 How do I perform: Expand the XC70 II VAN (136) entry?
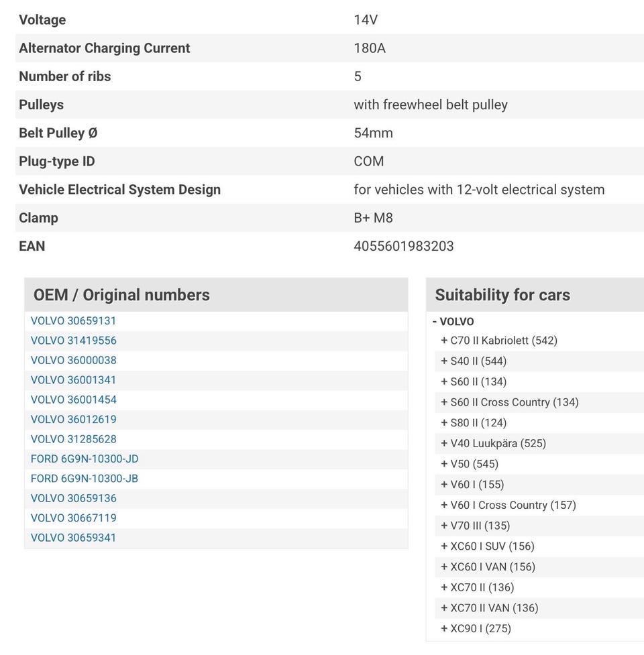click(489, 608)
